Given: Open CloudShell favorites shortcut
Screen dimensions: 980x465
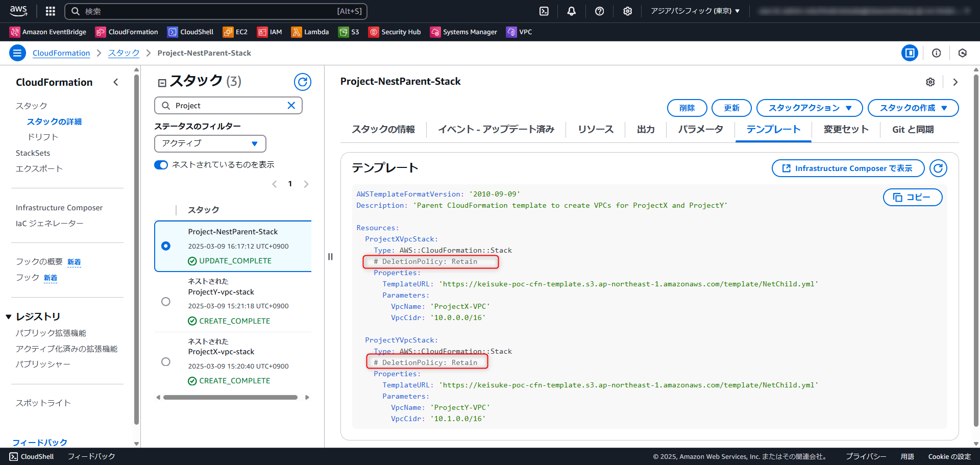Looking at the screenshot, I should (190, 32).
